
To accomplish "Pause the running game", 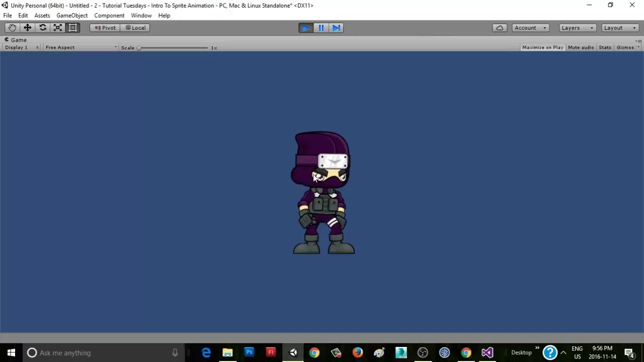I will [x=321, y=28].
